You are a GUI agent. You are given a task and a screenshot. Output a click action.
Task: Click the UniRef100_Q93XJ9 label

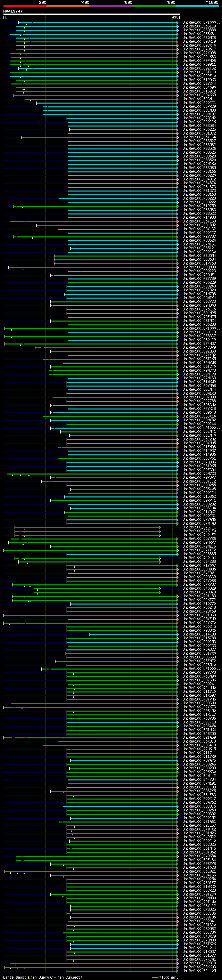point(199,41)
